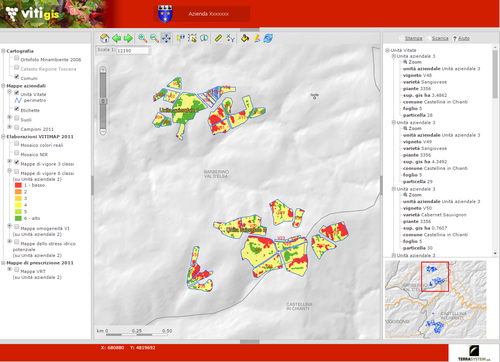Collapse the Unità Vitate results tree
The image size is (500, 362).
(387, 50)
